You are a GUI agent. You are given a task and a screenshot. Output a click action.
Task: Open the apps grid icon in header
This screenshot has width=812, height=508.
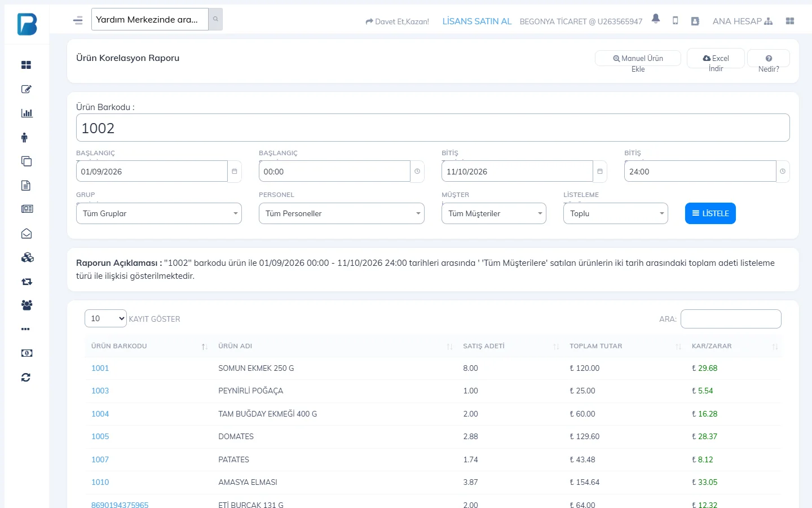point(790,21)
